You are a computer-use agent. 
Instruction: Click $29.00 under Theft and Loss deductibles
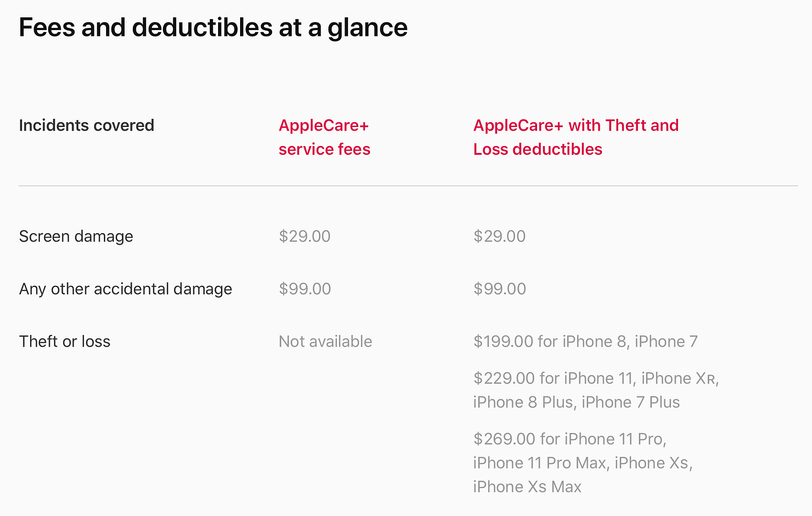499,237
